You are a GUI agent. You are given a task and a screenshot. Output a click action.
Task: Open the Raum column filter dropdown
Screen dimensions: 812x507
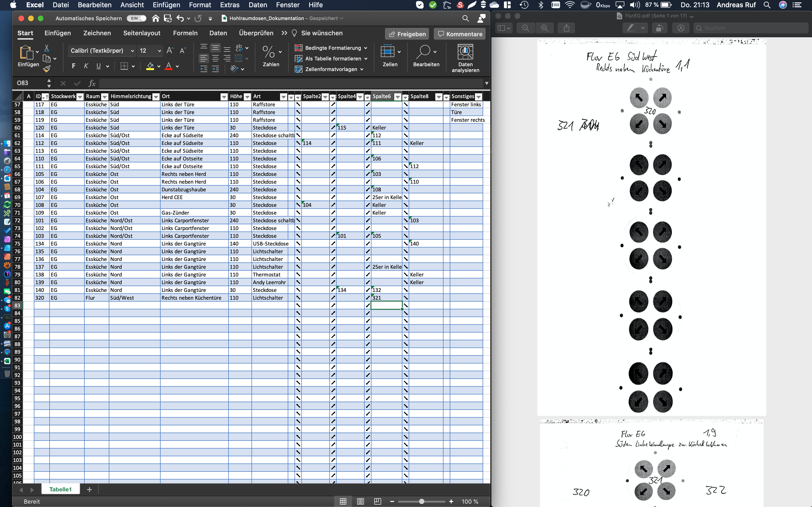click(x=105, y=97)
